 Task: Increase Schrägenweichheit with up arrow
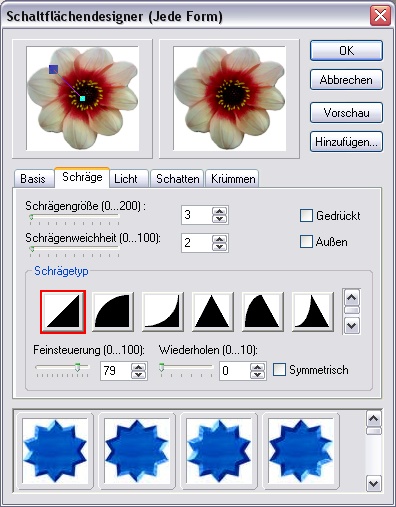tap(219, 239)
